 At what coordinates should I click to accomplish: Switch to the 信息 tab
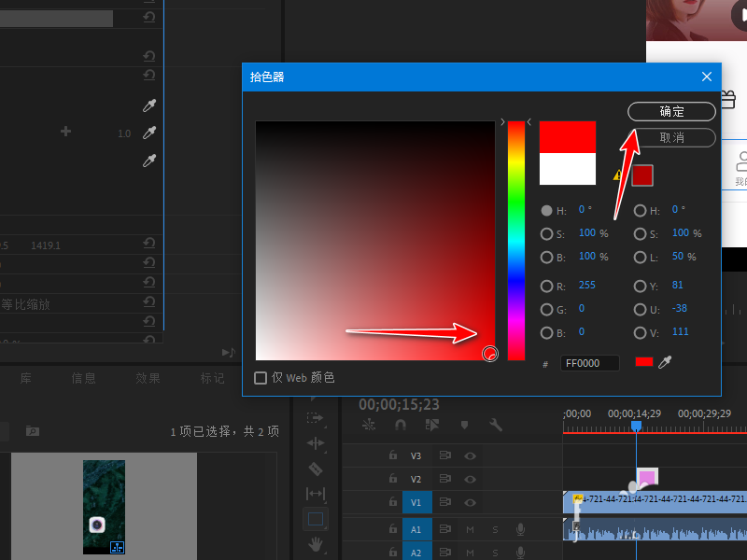point(84,378)
